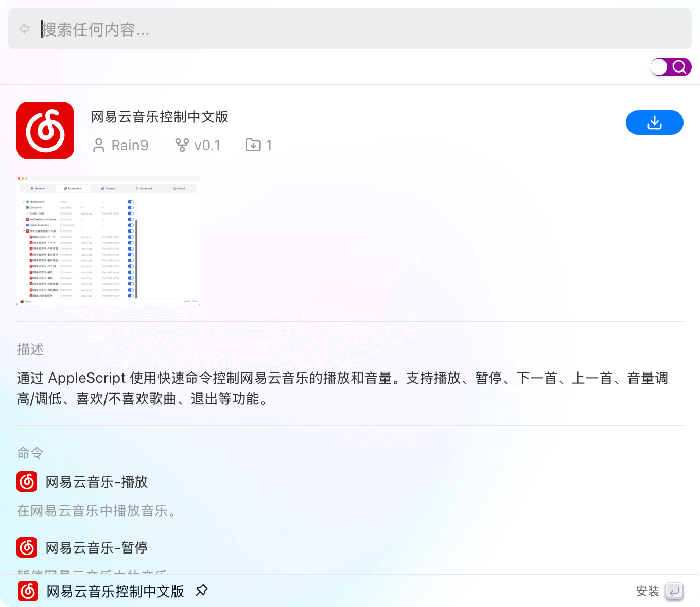Click the Enter key icon beside 安装
700x607 pixels.
pyautogui.click(x=674, y=592)
